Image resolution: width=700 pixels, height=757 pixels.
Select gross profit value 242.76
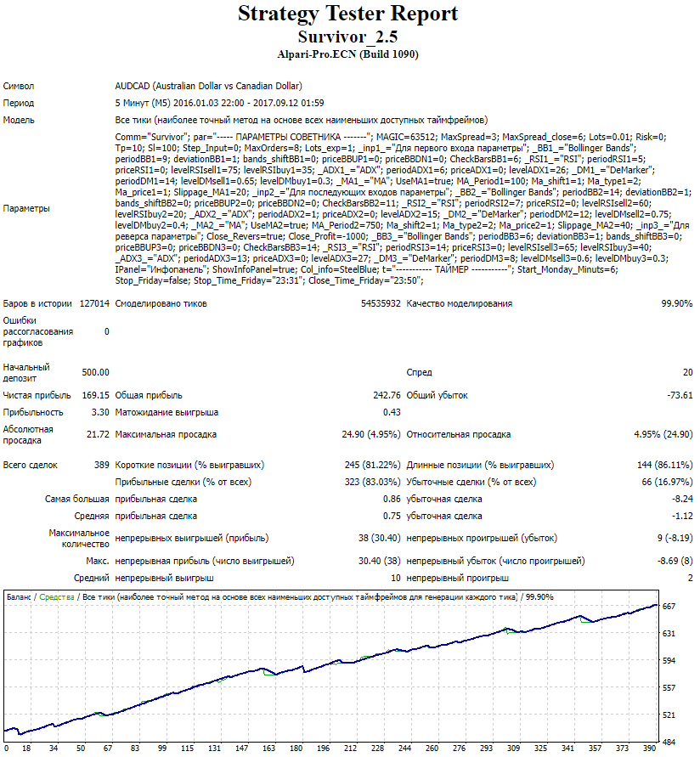(387, 395)
